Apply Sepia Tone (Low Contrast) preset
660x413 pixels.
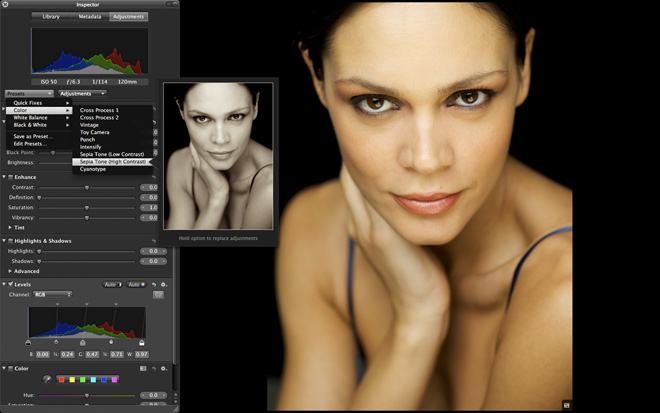point(112,155)
